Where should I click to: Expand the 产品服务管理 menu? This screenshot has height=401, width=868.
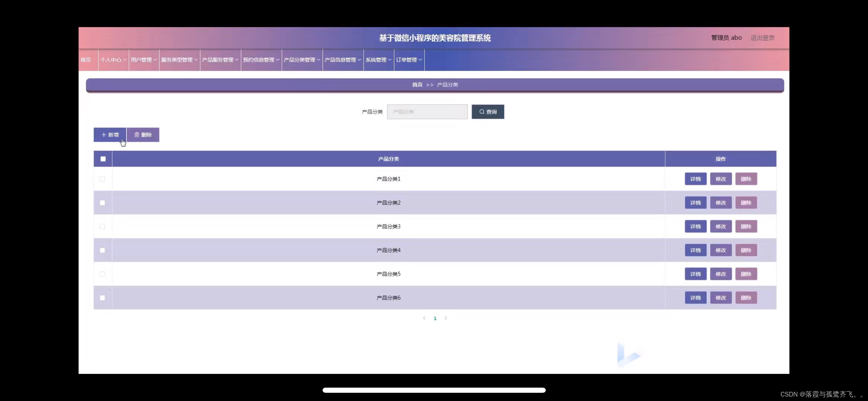[220, 60]
